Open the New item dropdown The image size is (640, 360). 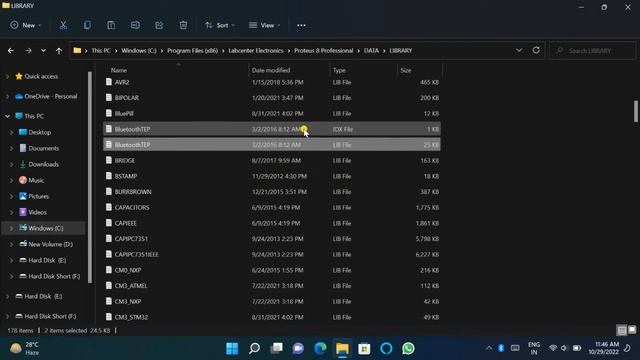26,25
